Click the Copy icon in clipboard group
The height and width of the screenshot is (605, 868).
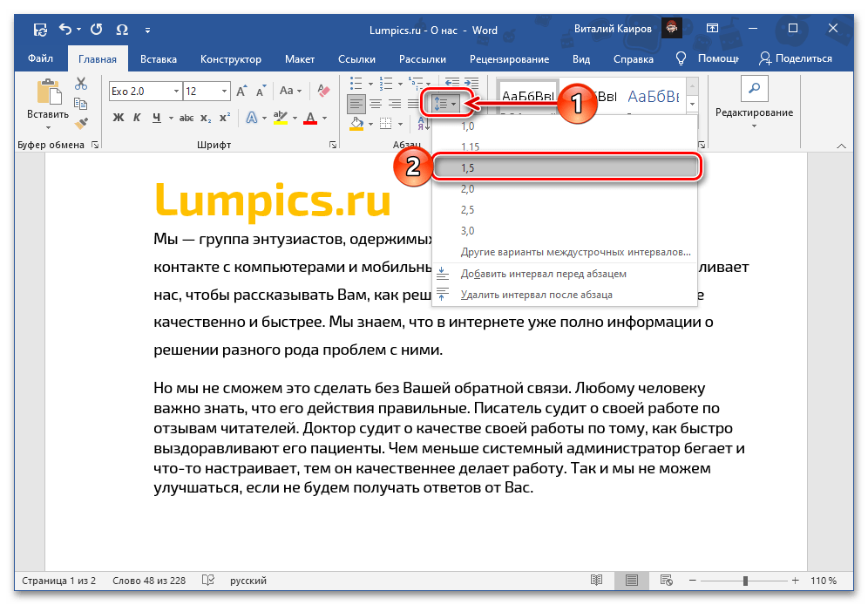coord(81,104)
